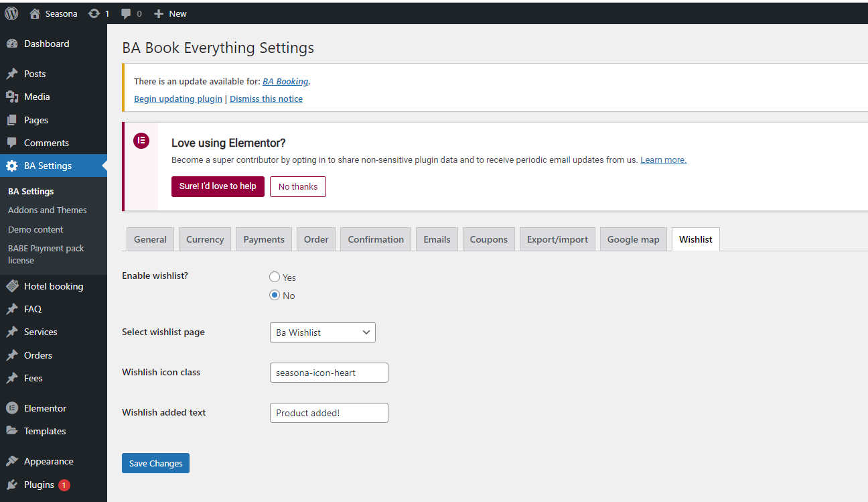
Task: Open Addons and Themes submenu item
Action: click(48, 210)
